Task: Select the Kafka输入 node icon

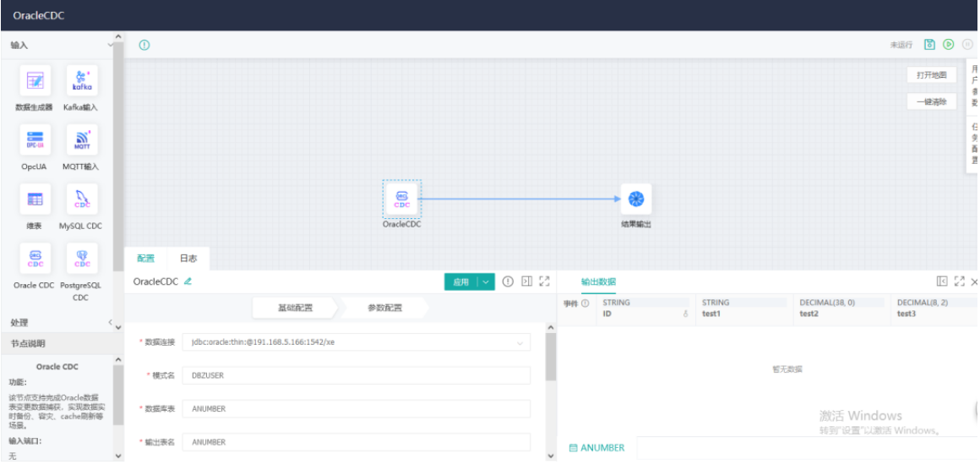Action: coord(82,80)
